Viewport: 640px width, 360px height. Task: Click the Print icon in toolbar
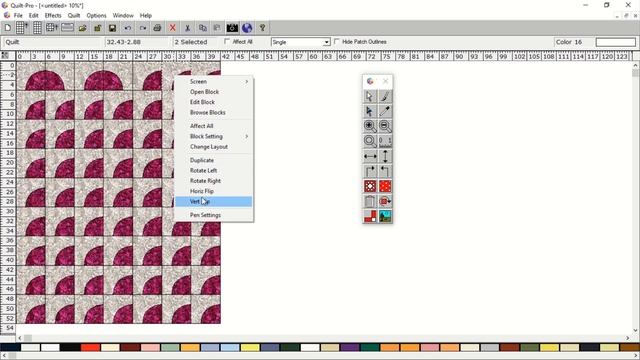[157, 28]
